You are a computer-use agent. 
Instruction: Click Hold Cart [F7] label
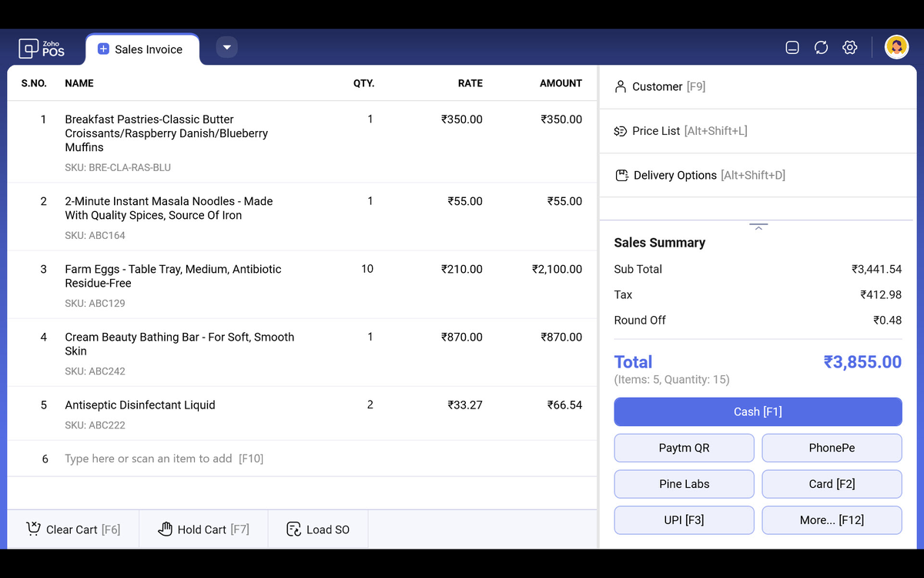pos(213,529)
